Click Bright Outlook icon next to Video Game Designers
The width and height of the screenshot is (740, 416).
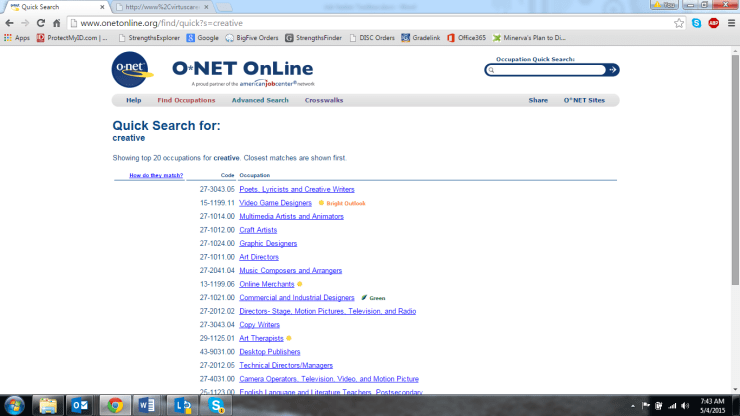(321, 203)
